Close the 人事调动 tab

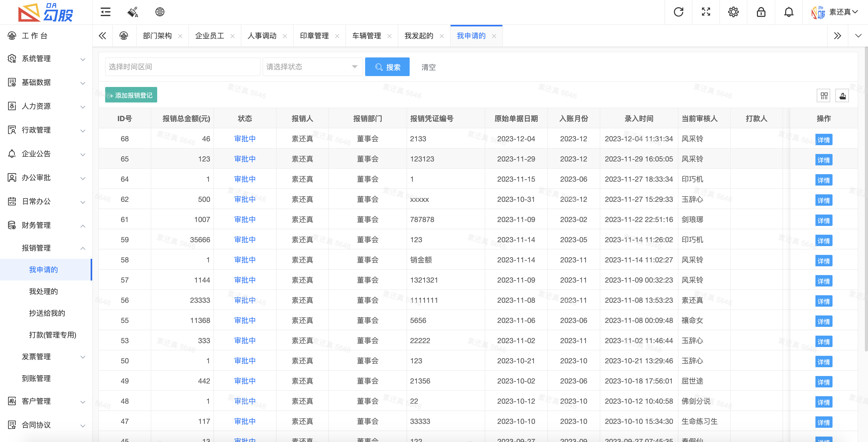[285, 36]
